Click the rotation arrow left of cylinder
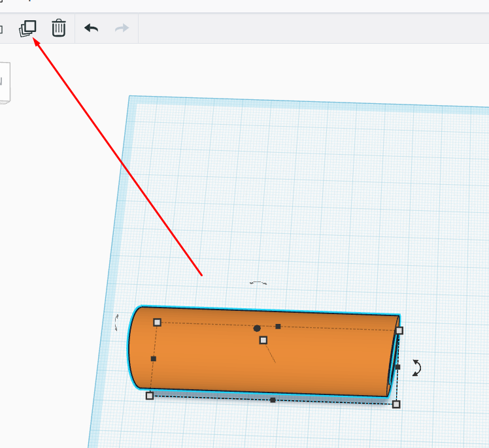The height and width of the screenshot is (448, 489). tap(116, 323)
